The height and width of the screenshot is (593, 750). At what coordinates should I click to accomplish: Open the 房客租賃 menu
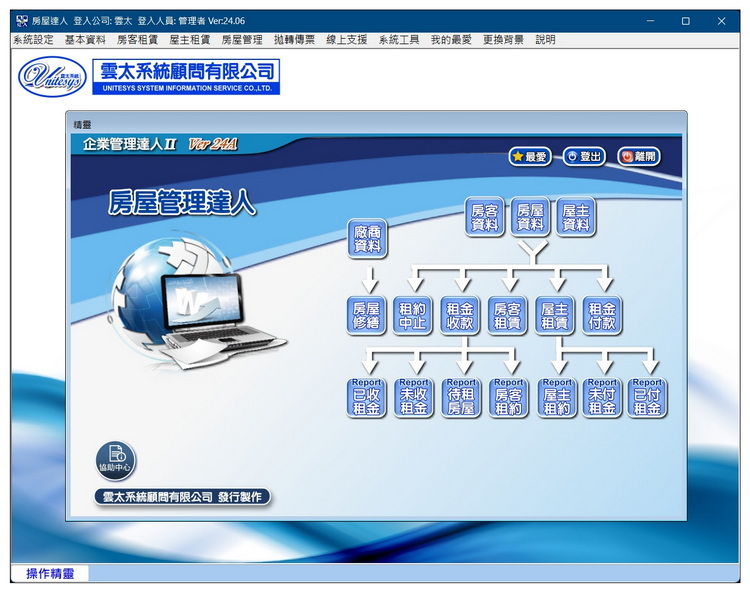coord(137,40)
